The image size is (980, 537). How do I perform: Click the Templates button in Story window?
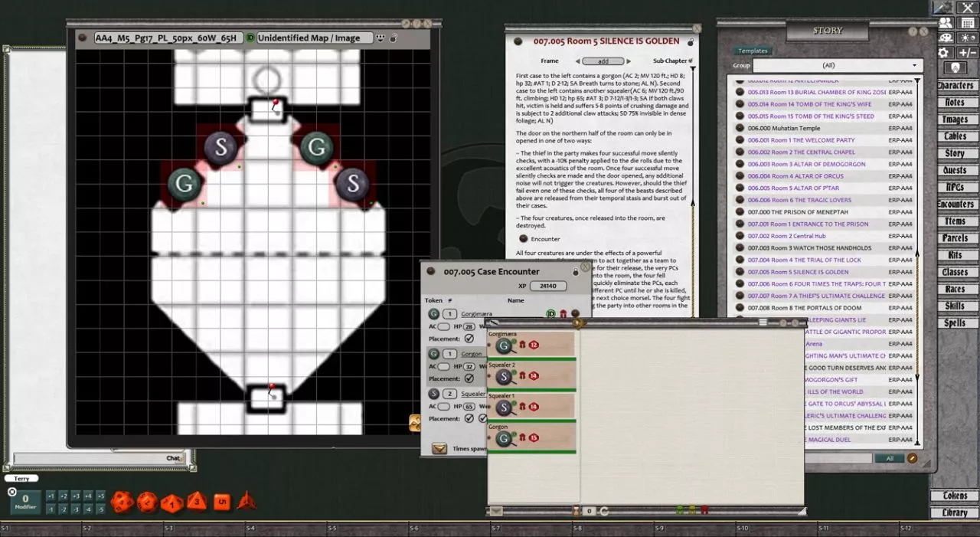[753, 51]
